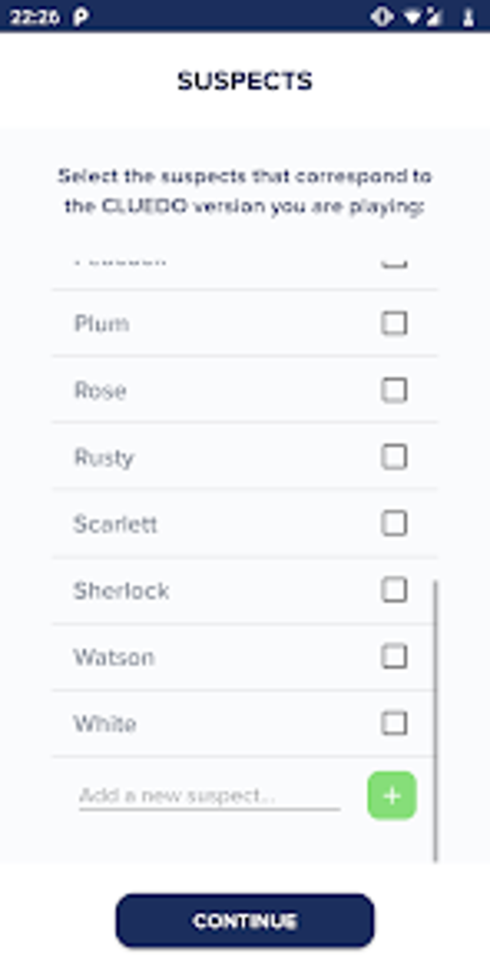Toggle the Sherlock checkbox
Image resolution: width=490 pixels, height=980 pixels.
coord(394,590)
